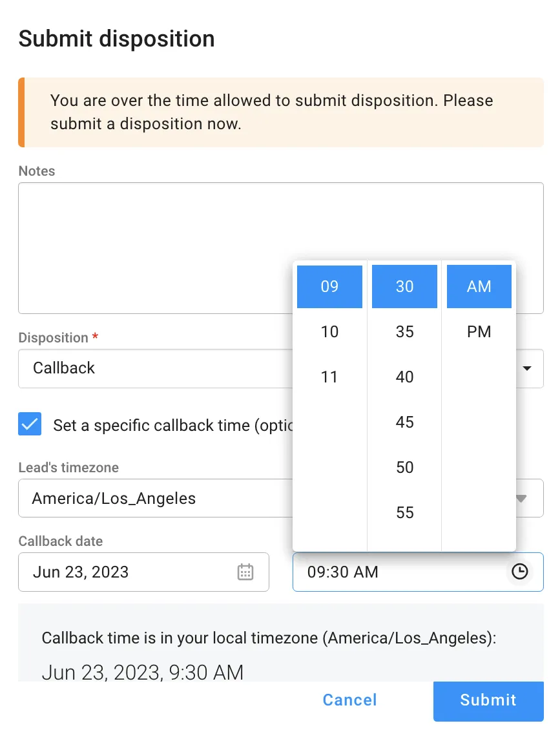This screenshot has height=741, width=560.
Task: Click the clock icon in time field
Action: 519,572
